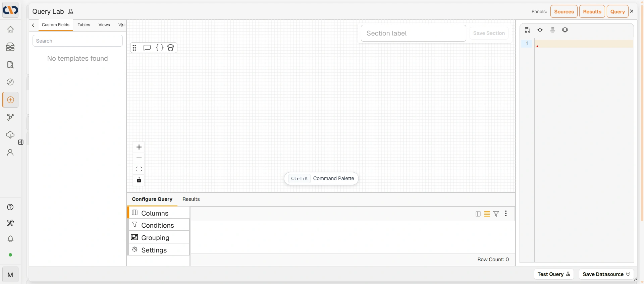Image resolution: width=644 pixels, height=284 pixels.
Task: Click the commit circle icon in editor
Action: click(x=540, y=30)
